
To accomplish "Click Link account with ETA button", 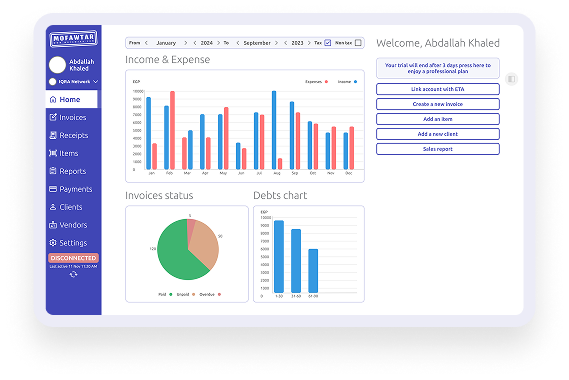I will (x=438, y=89).
